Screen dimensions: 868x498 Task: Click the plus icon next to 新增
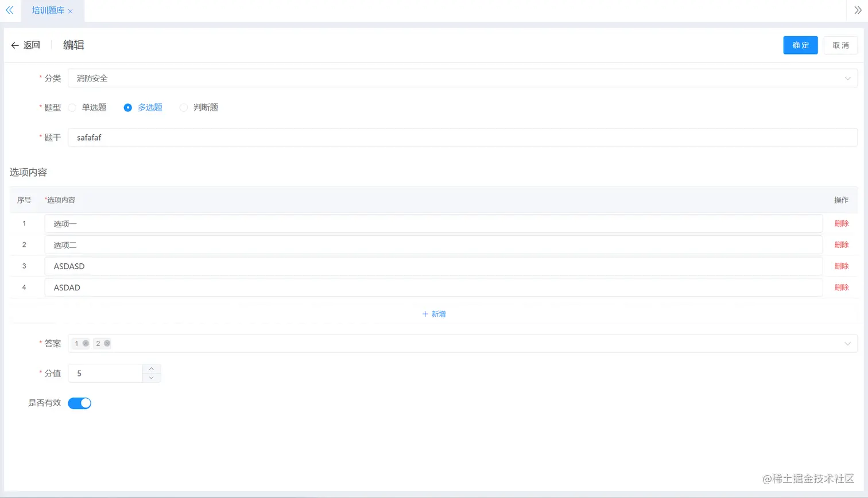tap(424, 314)
